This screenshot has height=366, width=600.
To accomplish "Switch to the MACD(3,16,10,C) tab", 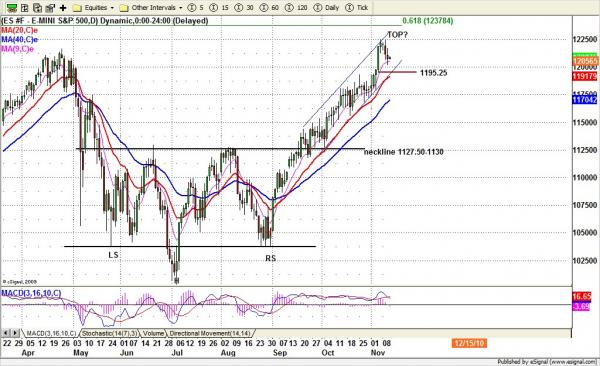I will click(x=51, y=333).
